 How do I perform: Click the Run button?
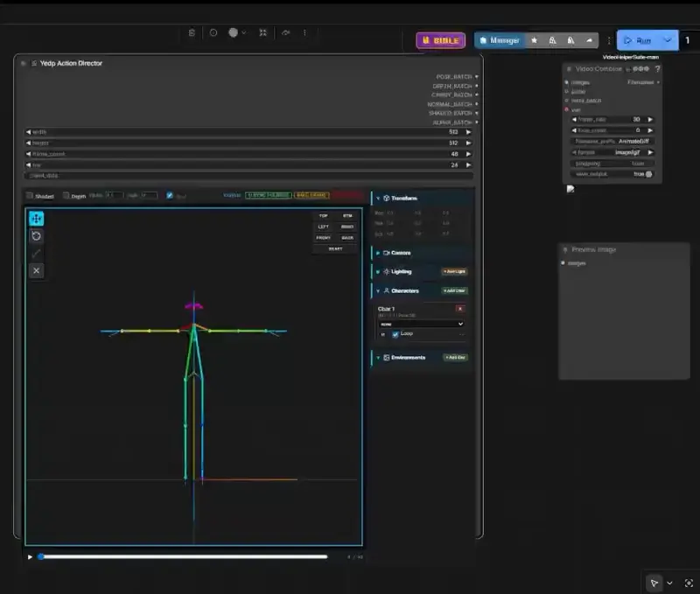pyautogui.click(x=638, y=40)
